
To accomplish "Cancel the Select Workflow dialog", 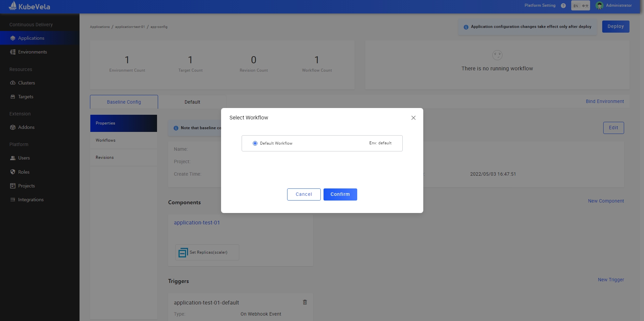I will click(x=304, y=194).
